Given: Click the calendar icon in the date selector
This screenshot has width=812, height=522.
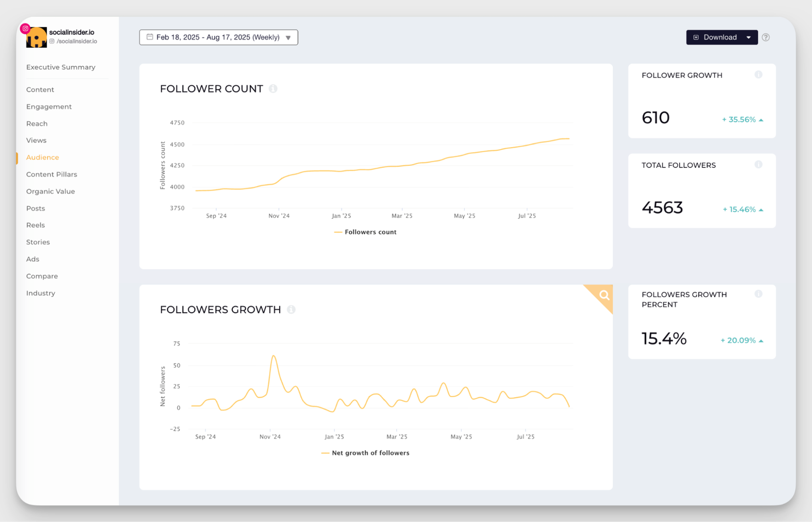Looking at the screenshot, I should click(149, 37).
